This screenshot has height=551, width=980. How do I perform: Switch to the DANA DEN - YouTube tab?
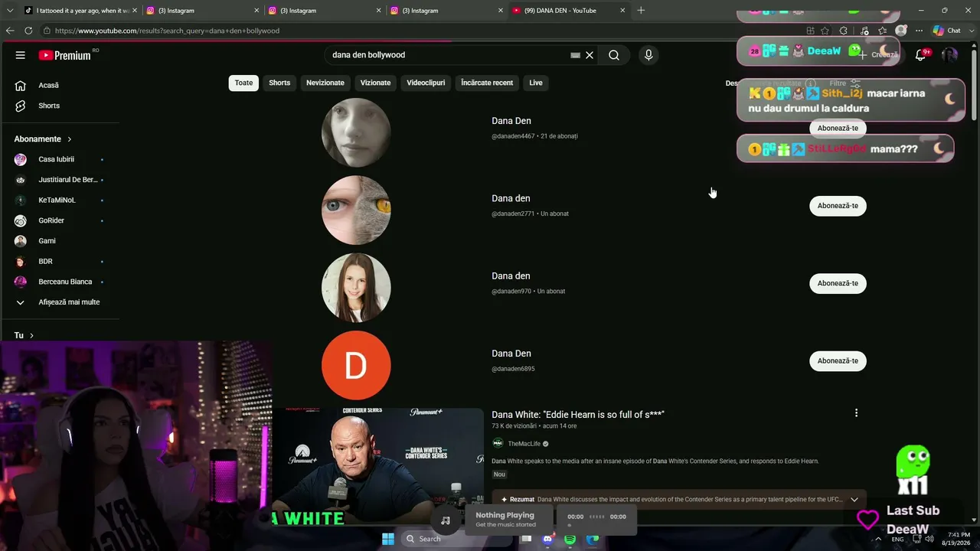[x=567, y=11]
